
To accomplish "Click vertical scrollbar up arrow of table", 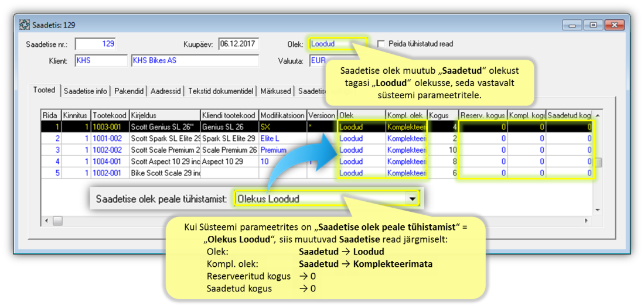I will (x=598, y=115).
